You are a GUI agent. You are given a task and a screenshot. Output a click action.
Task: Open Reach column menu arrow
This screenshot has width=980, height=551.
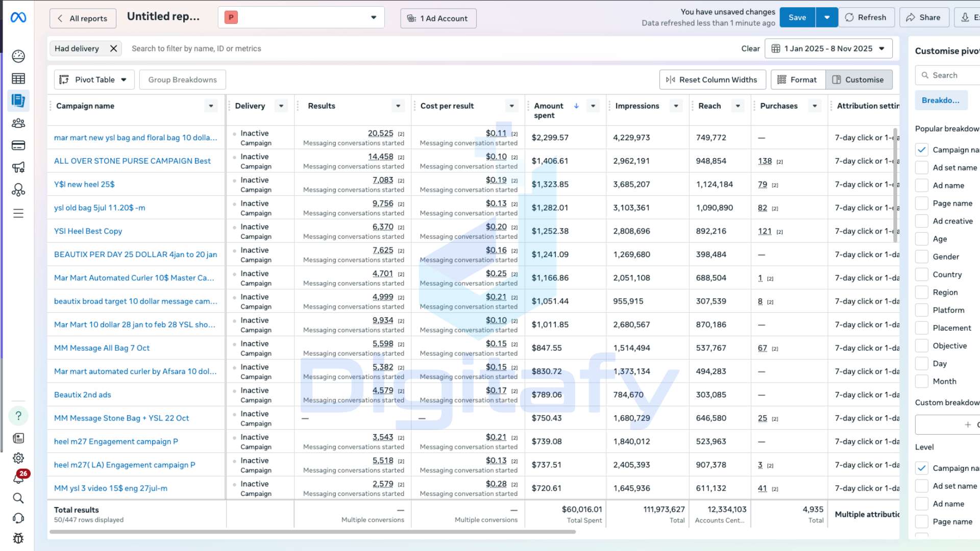738,106
